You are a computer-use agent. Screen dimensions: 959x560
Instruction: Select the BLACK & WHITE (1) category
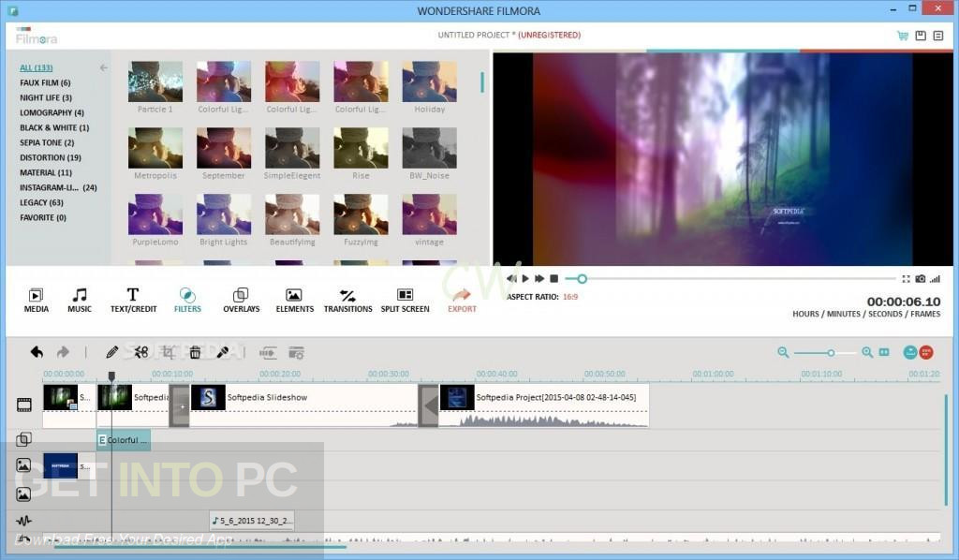tap(53, 127)
